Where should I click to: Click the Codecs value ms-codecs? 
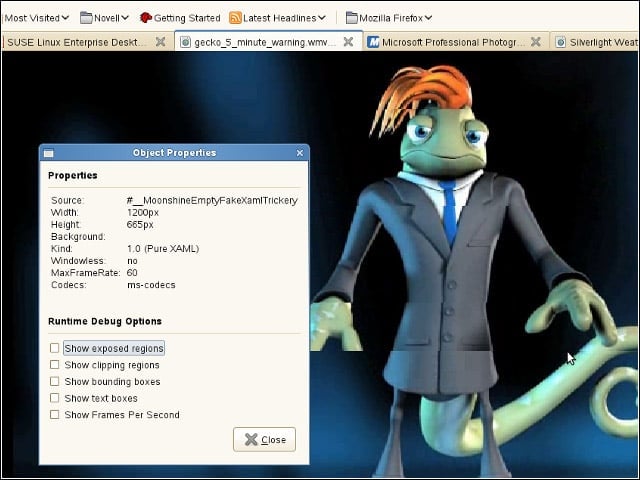(x=151, y=285)
